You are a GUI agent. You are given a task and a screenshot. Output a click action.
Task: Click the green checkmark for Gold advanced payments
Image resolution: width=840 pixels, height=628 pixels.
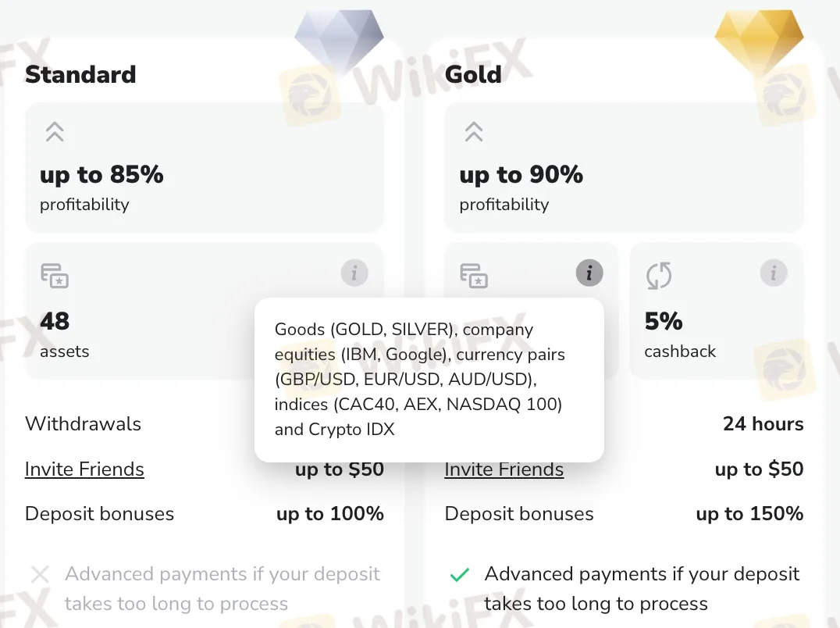(460, 576)
